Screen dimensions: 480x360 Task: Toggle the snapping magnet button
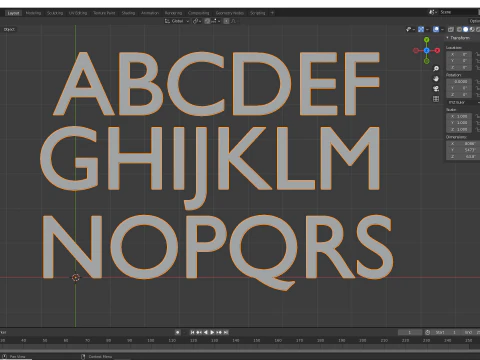pos(207,21)
